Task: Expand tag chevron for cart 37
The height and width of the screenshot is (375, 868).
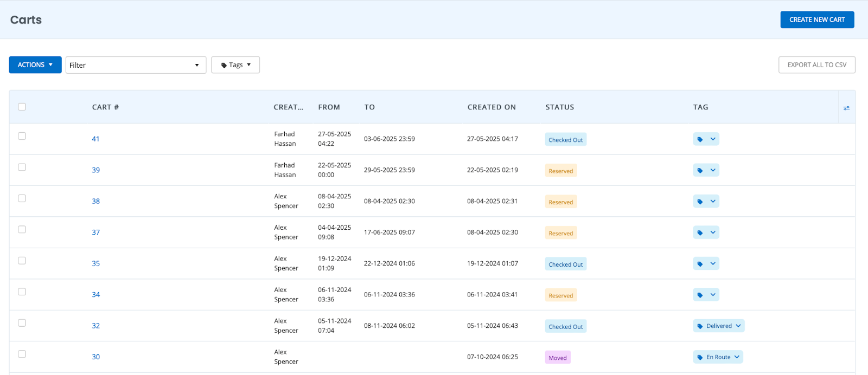Action: [713, 232]
